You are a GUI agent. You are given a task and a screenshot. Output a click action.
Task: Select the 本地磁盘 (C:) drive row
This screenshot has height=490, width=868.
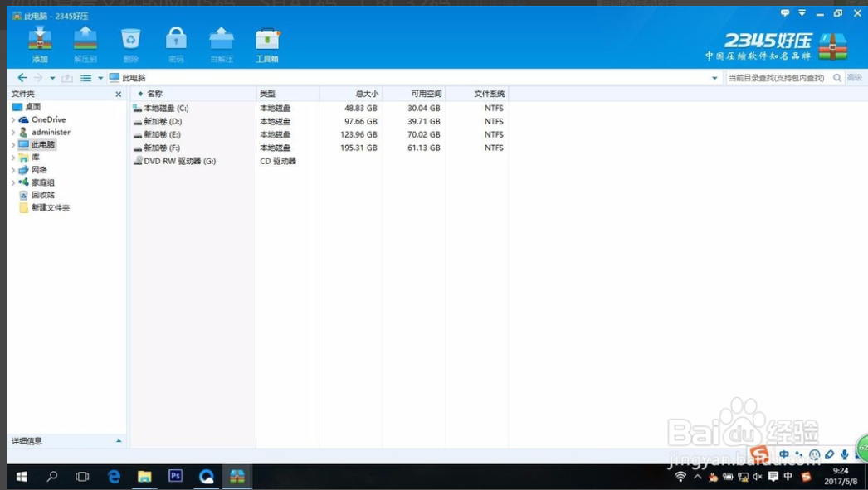point(319,109)
